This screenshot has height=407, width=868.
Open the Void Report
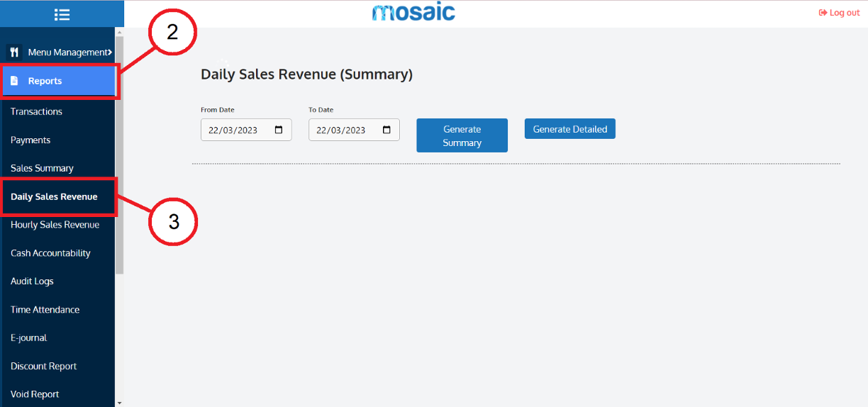35,394
